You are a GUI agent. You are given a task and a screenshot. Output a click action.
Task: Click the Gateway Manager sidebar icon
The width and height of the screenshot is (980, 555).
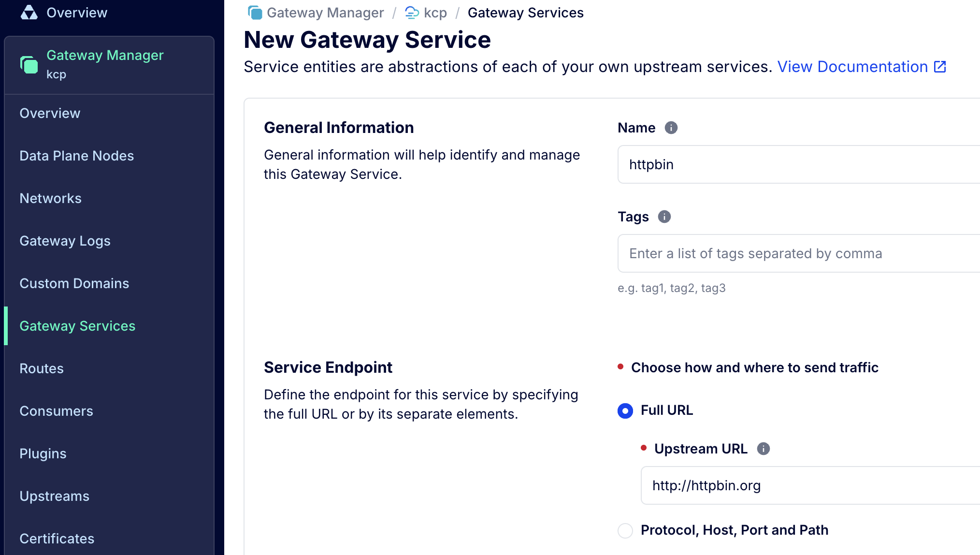29,64
